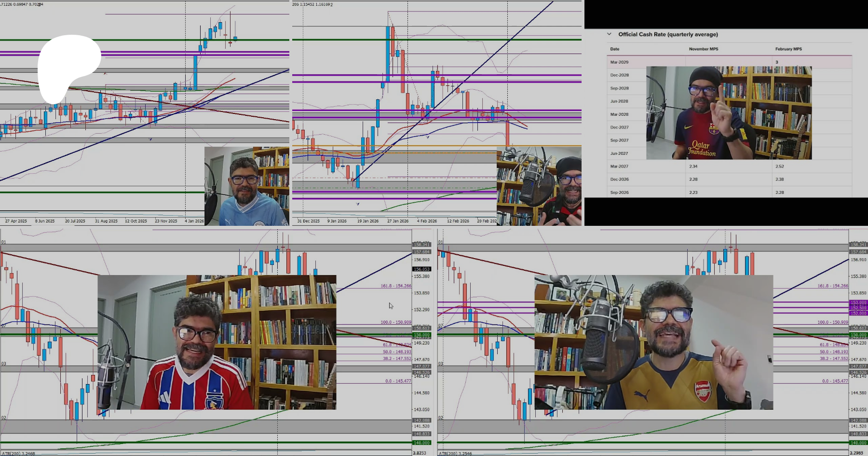Collapse the Official Cash Rate section chevron
Image resolution: width=868 pixels, height=456 pixels.
pyautogui.click(x=609, y=34)
